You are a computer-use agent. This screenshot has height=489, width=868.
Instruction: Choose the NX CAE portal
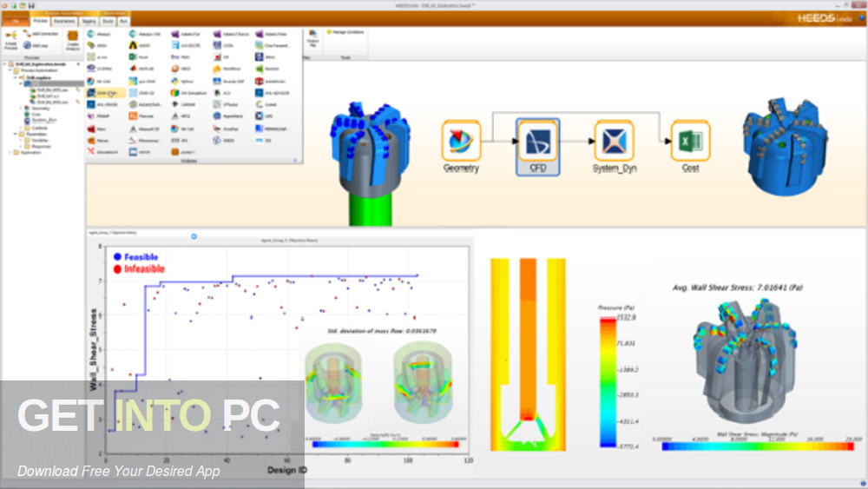[x=183, y=129]
